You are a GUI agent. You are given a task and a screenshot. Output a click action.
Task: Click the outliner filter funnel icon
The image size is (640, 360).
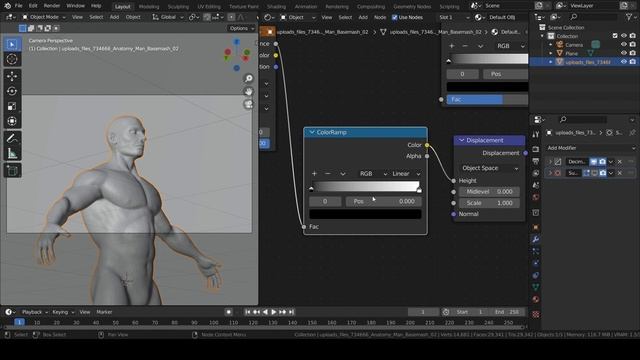[629, 17]
